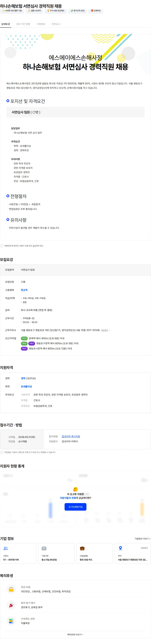Click the 휴무·휴가·행사 party icon

(x=11, y=605)
